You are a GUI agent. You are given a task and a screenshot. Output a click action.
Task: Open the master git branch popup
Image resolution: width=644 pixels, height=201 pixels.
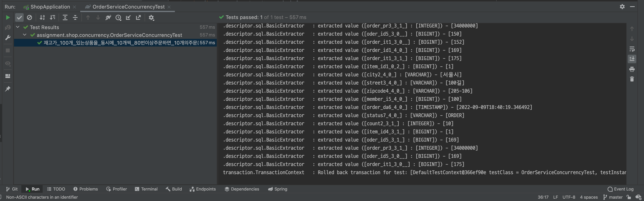pyautogui.click(x=613, y=197)
